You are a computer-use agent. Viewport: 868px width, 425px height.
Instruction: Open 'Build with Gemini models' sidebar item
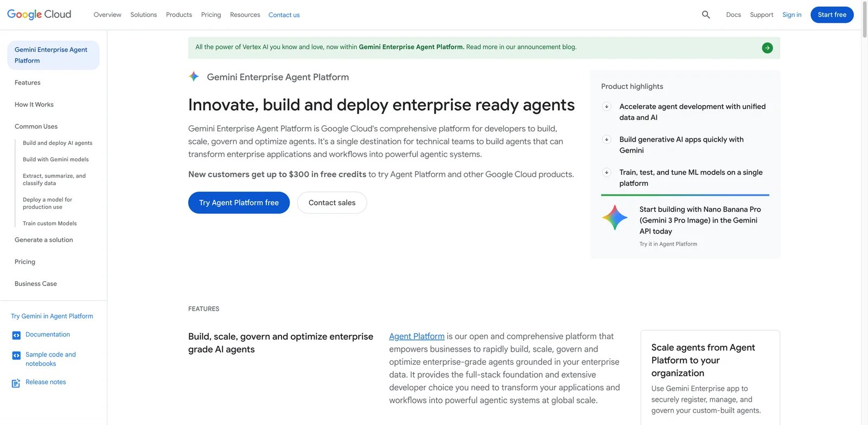pos(56,159)
